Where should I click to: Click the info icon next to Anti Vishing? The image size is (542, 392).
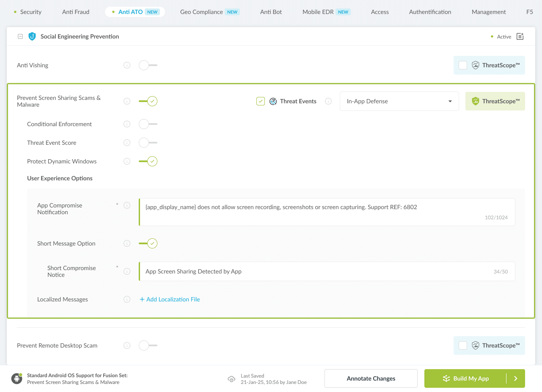pyautogui.click(x=127, y=65)
